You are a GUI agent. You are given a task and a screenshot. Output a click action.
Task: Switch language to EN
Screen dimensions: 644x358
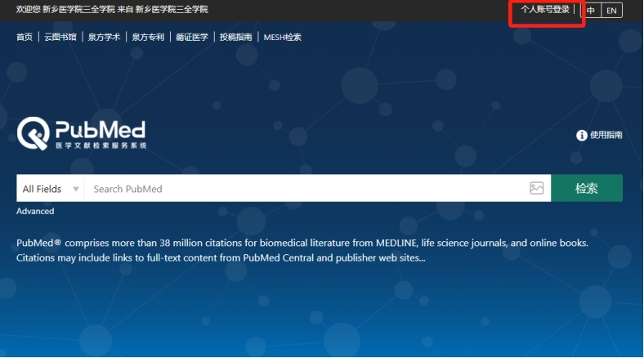point(611,11)
